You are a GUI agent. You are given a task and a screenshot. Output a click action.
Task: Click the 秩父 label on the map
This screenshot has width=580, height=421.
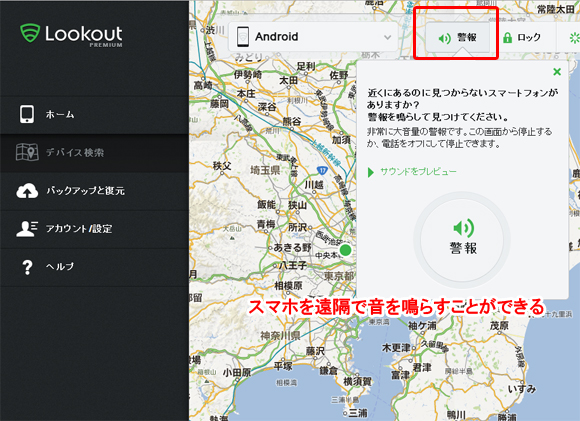coord(222,165)
